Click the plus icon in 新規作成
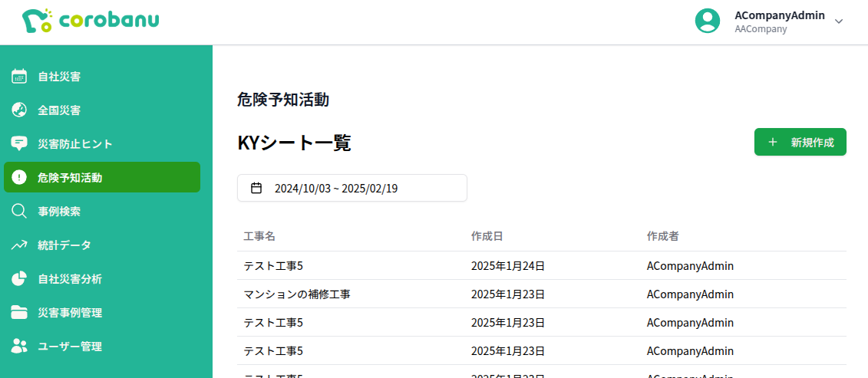Image resolution: width=868 pixels, height=378 pixels. [x=773, y=143]
